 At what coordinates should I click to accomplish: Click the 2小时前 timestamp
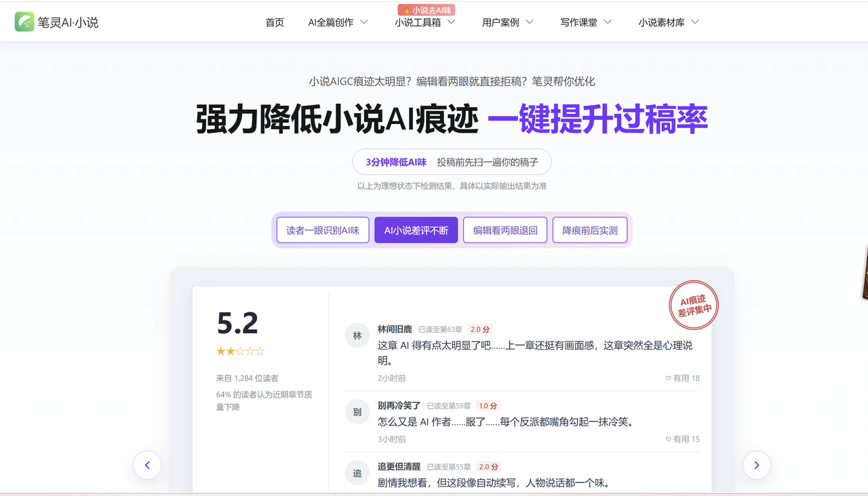pyautogui.click(x=392, y=378)
